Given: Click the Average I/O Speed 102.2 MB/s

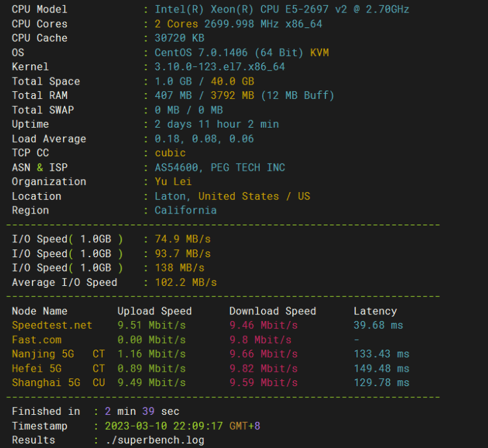Looking at the screenshot, I should coord(186,282).
